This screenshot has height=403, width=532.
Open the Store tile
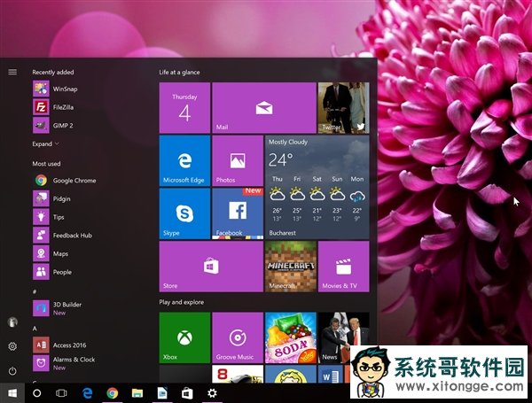coord(211,267)
